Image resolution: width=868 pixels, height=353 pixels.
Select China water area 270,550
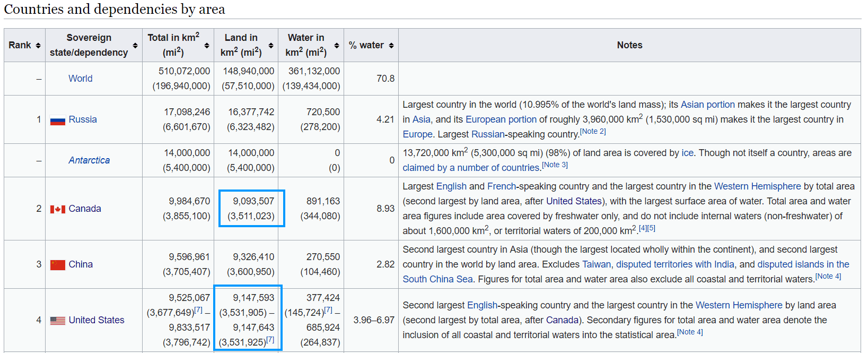point(323,257)
